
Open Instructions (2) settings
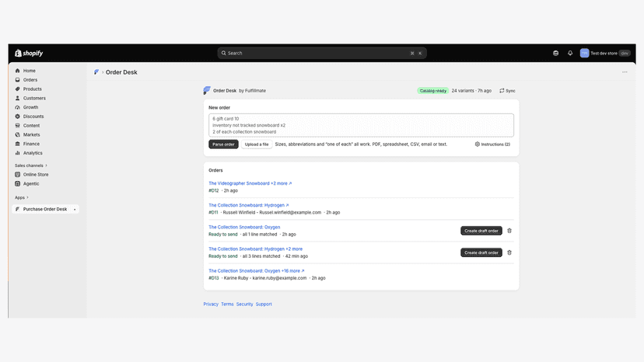[492, 144]
